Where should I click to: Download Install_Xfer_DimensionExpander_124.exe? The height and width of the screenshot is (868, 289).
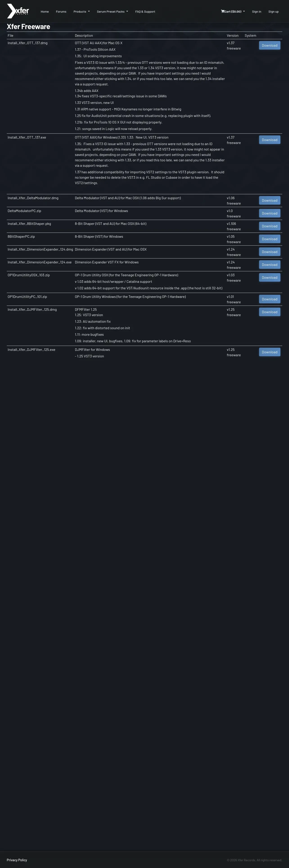pyautogui.click(x=269, y=265)
